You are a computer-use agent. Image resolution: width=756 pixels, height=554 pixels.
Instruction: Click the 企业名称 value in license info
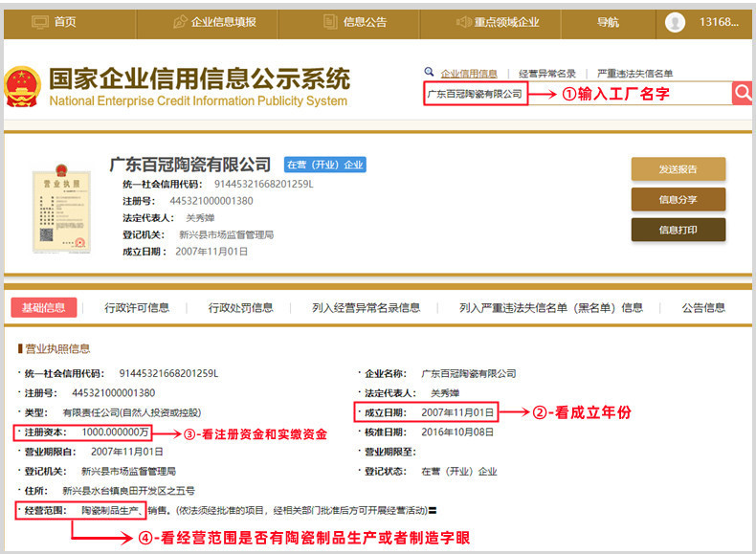click(x=469, y=374)
